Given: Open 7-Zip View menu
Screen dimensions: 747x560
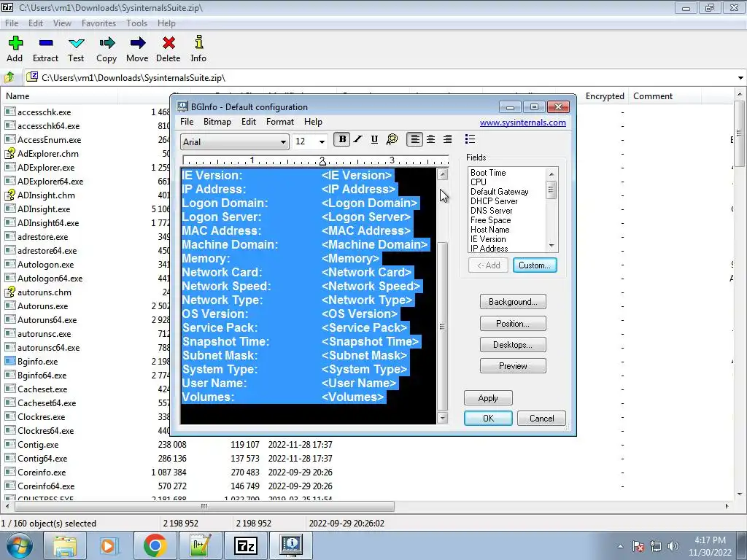Looking at the screenshot, I should (62, 23).
